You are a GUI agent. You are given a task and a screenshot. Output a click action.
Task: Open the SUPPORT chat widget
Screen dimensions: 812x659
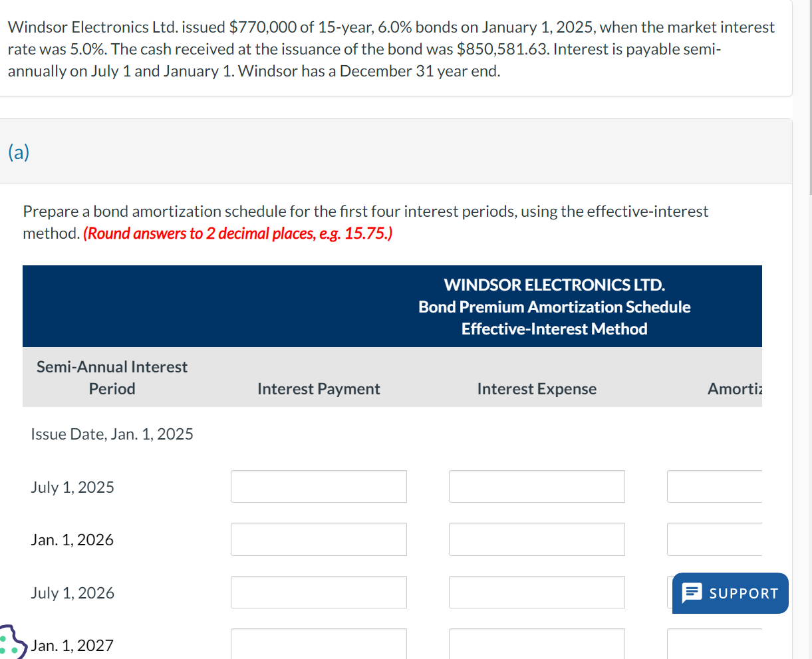[x=730, y=593]
